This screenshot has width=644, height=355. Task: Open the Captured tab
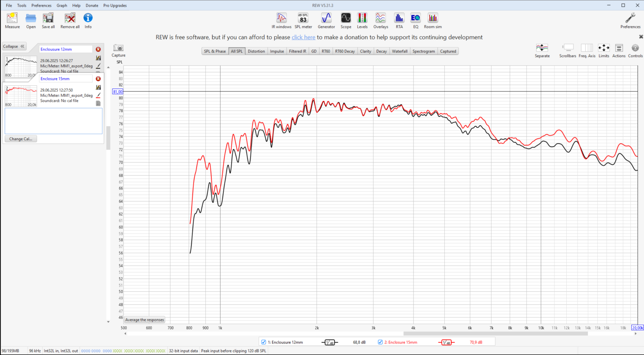tap(448, 51)
